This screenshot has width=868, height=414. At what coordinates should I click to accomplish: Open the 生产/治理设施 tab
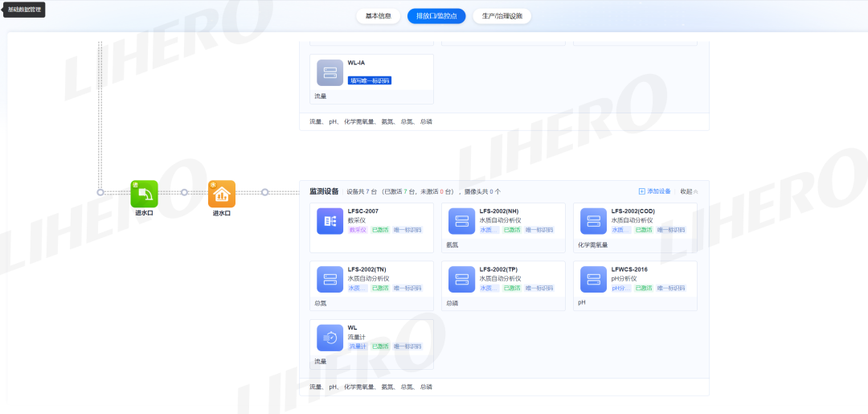coord(502,16)
